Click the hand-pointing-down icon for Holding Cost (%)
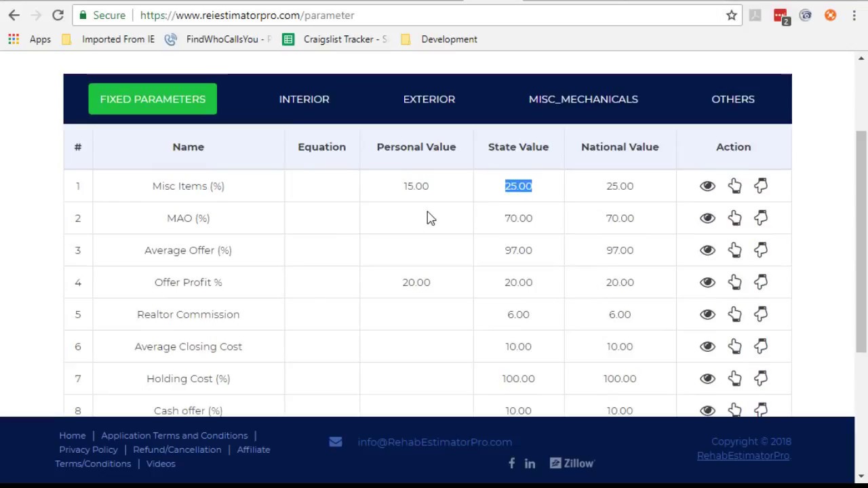Screen dimensions: 868x488 pos(761,378)
